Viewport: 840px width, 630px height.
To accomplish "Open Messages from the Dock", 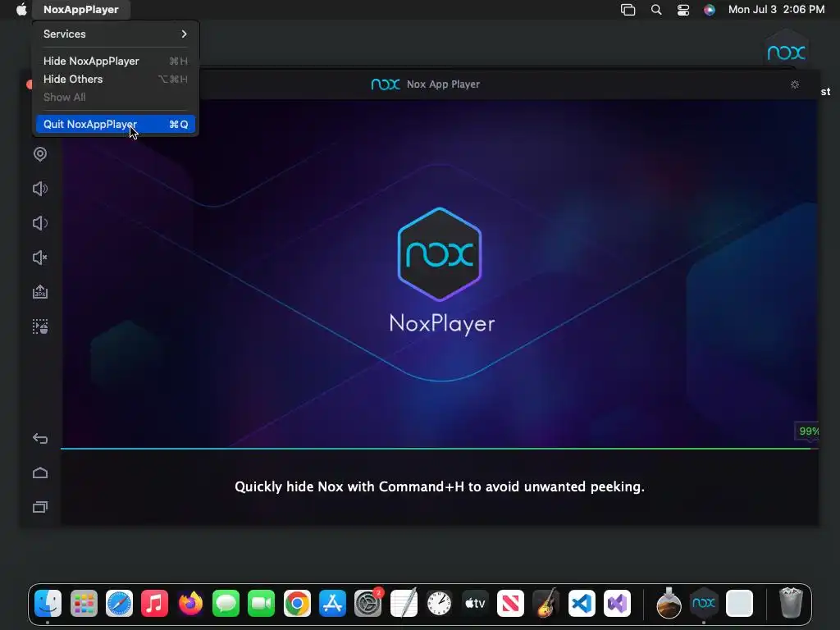I will [x=226, y=603].
